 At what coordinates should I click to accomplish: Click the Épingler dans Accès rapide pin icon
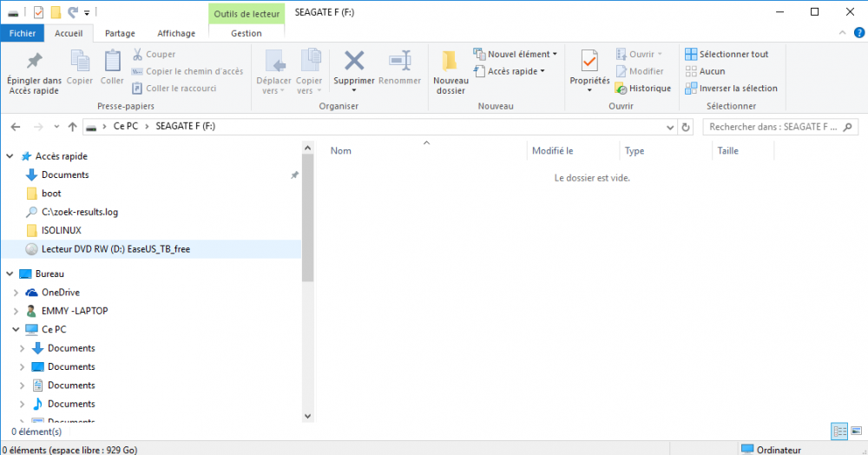(x=33, y=61)
